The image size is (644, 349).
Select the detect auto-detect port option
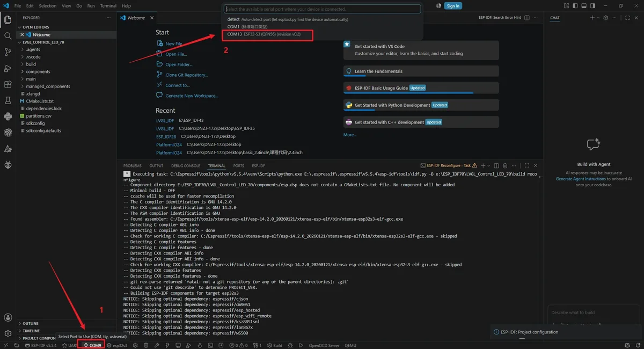pos(321,19)
